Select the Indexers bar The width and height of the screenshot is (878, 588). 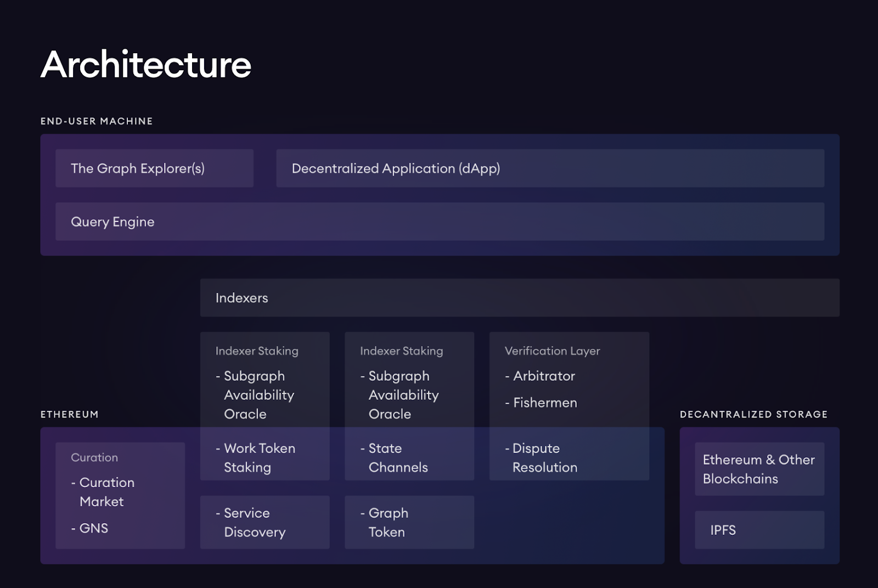[520, 298]
